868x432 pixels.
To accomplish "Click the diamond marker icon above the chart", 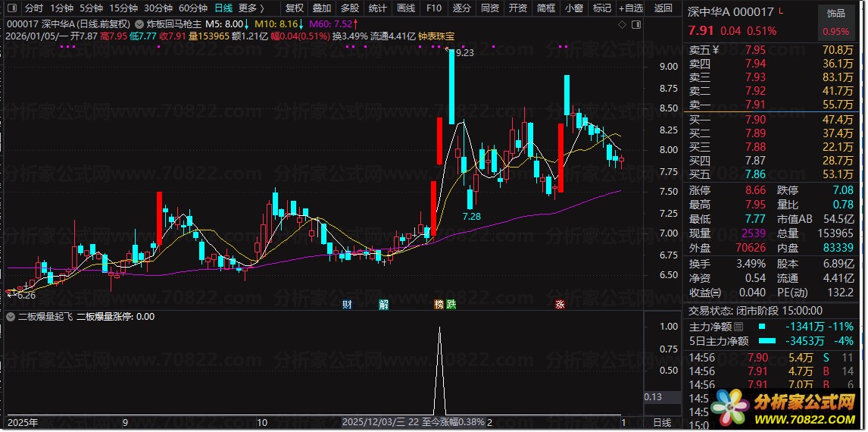I will pos(623,24).
